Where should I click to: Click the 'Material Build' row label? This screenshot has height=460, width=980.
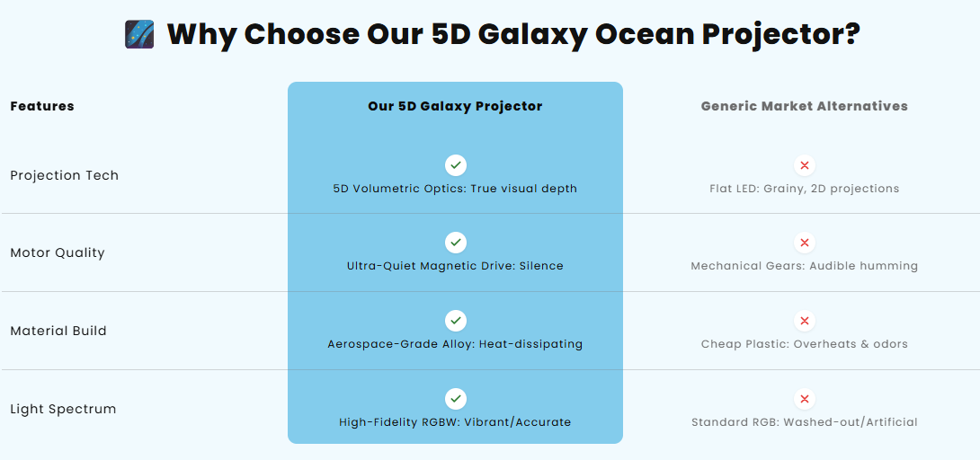[x=58, y=331]
